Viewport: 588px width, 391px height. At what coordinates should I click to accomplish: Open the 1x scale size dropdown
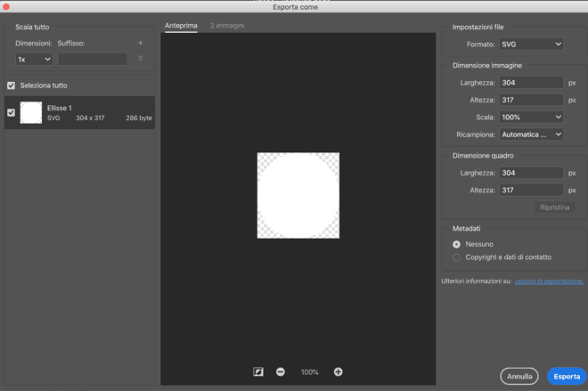[x=34, y=59]
